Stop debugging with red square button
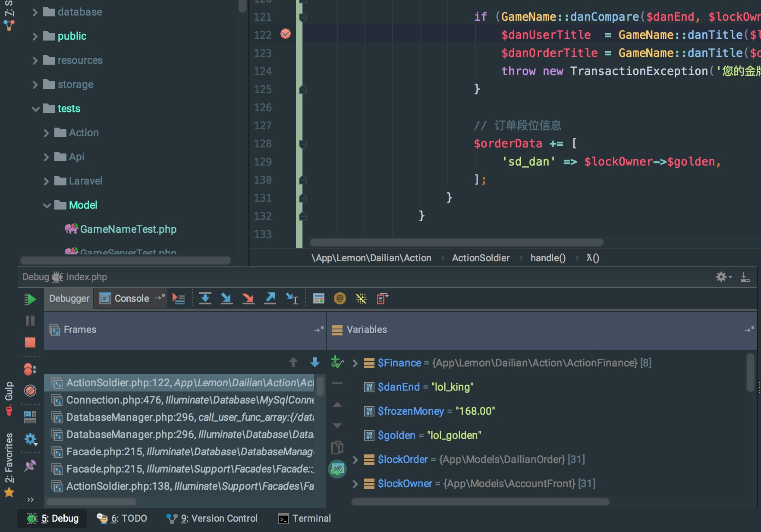Viewport: 761px width, 532px height. pos(30,342)
